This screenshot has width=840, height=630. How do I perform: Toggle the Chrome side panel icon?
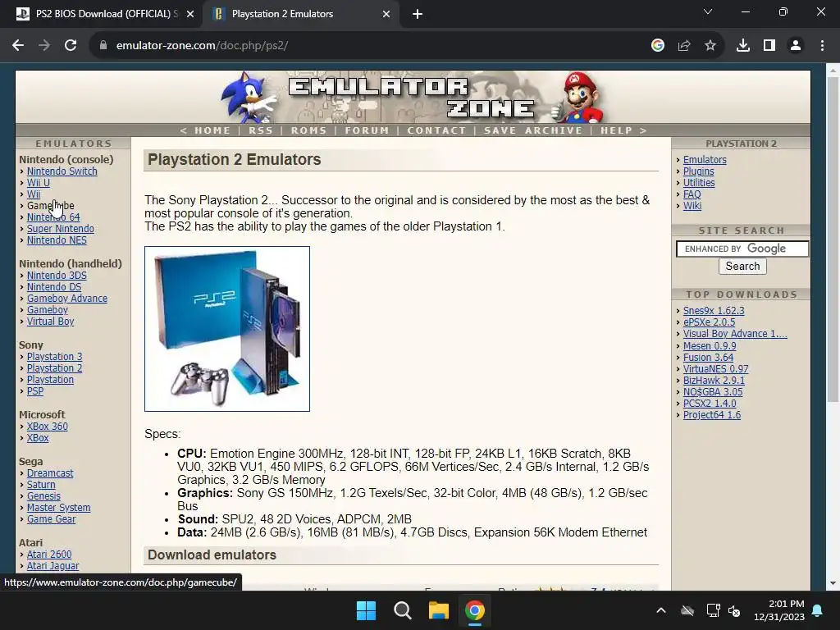coord(769,46)
